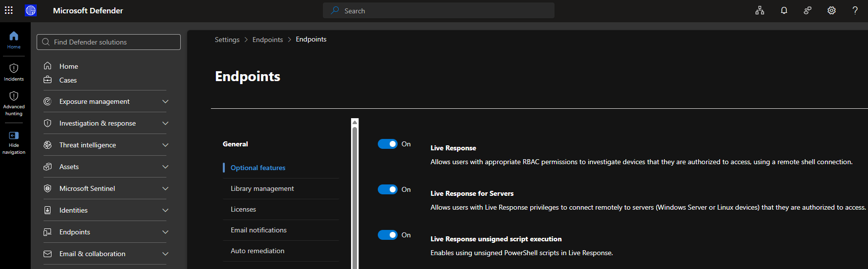This screenshot has width=868, height=269.
Task: Open the help question mark icon
Action: click(x=855, y=10)
